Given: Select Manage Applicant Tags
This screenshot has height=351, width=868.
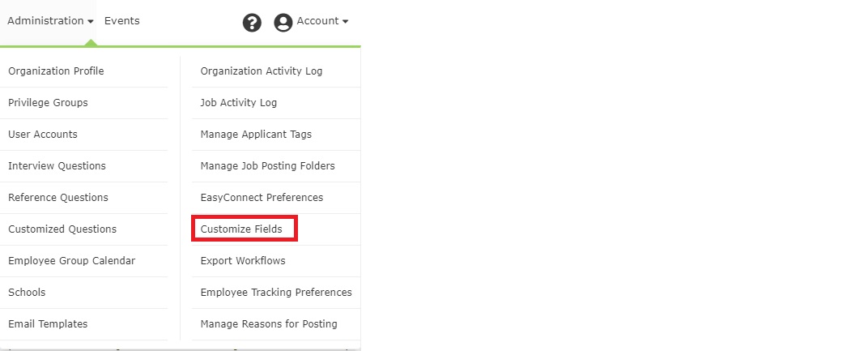Looking at the screenshot, I should (256, 135).
